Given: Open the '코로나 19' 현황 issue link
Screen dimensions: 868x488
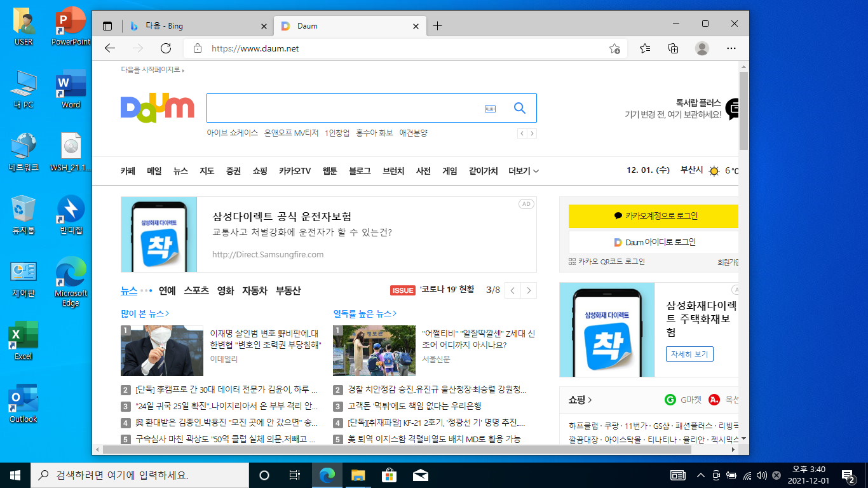Looking at the screenshot, I should (x=447, y=290).
